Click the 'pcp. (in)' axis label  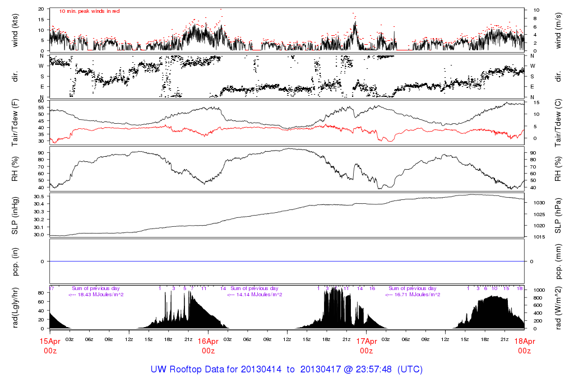(15, 262)
